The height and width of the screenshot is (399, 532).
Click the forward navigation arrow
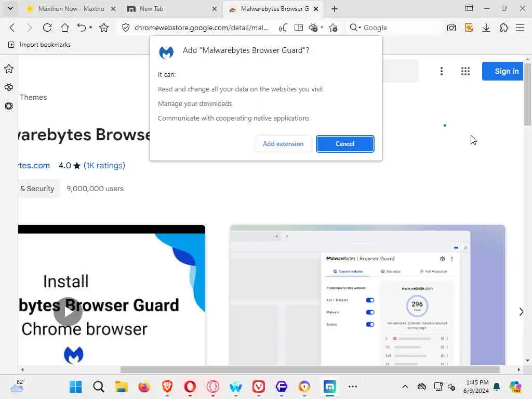point(29,28)
